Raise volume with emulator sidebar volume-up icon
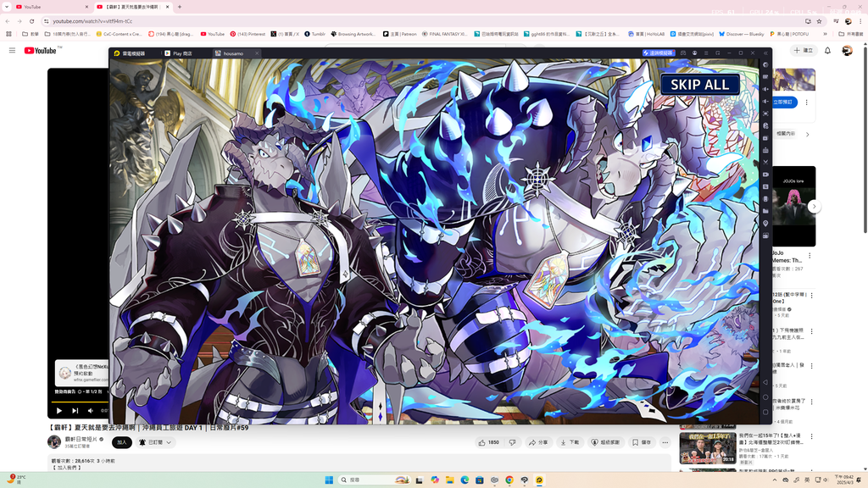868x488 pixels. 765,89
